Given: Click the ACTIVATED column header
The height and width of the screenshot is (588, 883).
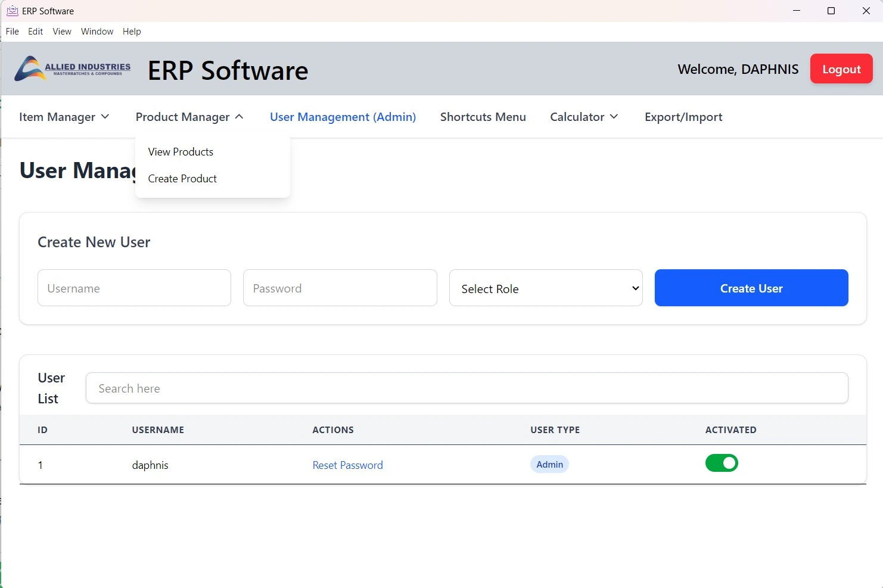Looking at the screenshot, I should pyautogui.click(x=731, y=430).
